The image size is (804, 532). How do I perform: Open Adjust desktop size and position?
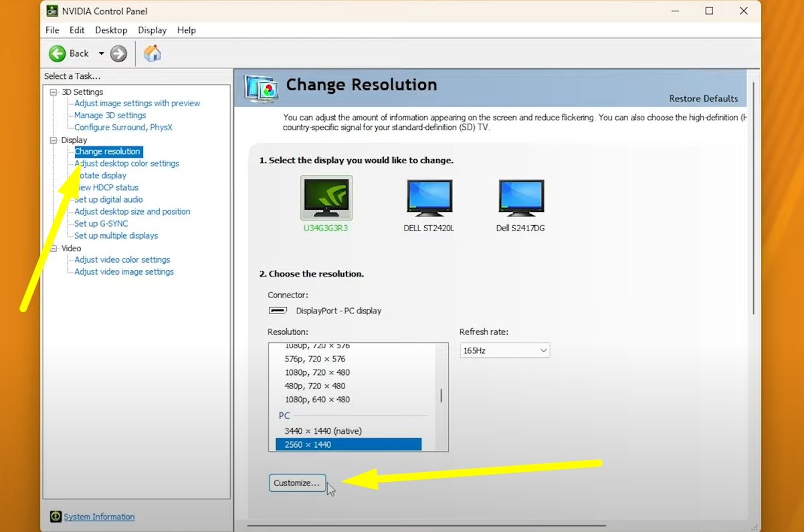pyautogui.click(x=132, y=212)
